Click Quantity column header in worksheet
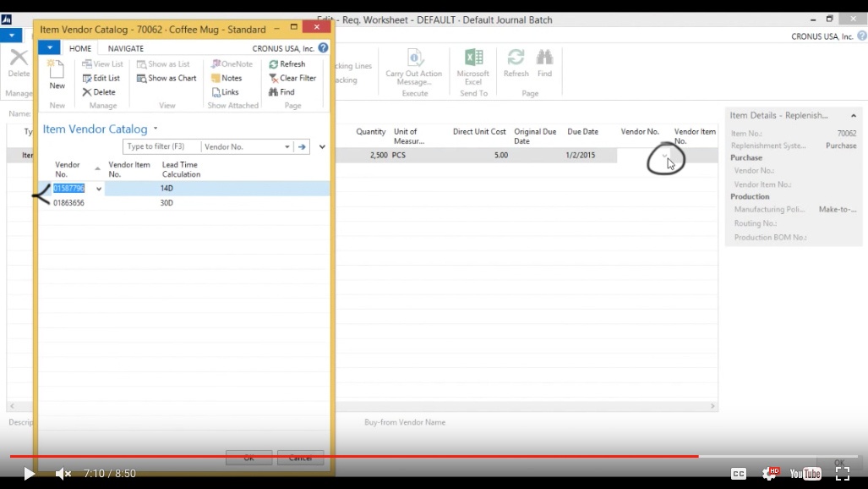The width and height of the screenshot is (868, 489). (x=371, y=132)
